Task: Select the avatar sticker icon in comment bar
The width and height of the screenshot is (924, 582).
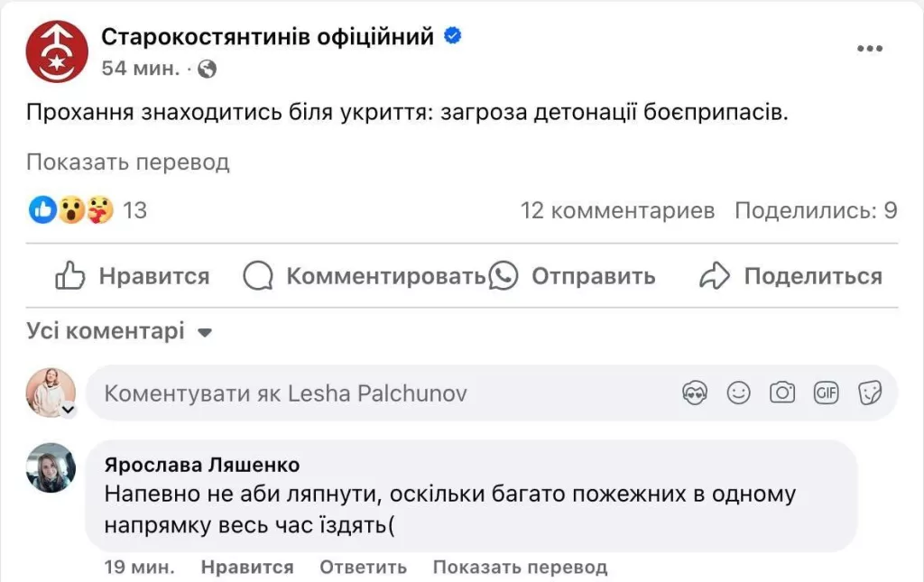Action: click(696, 393)
